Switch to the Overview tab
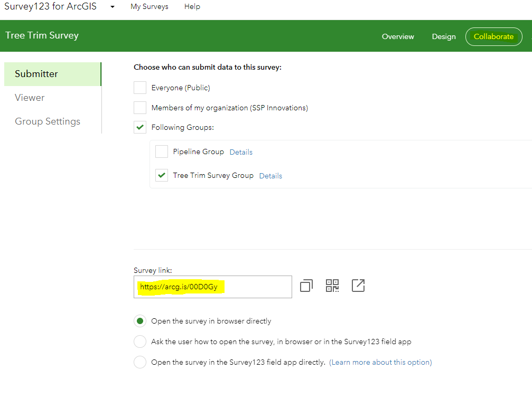Image resolution: width=532 pixels, height=398 pixels. [x=398, y=36]
